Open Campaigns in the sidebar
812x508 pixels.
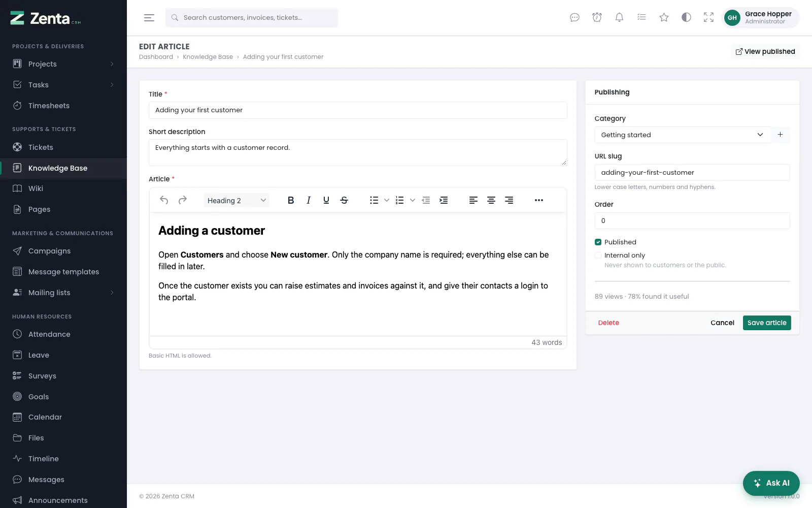coord(63,251)
